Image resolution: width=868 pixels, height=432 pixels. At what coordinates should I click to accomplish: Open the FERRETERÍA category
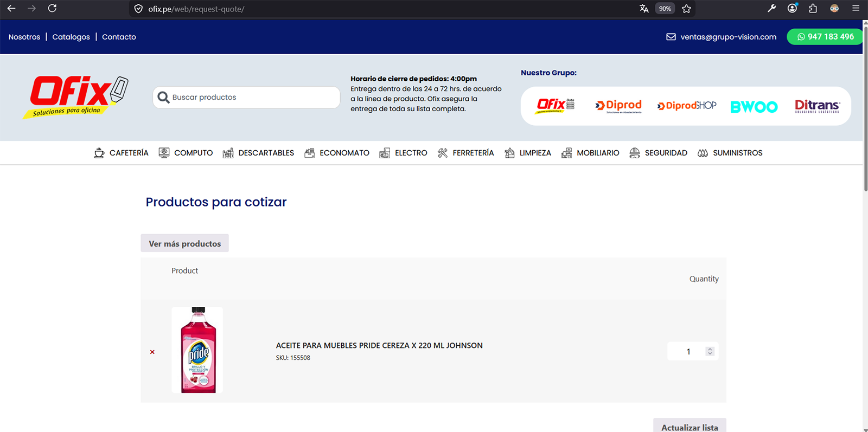[465, 153]
